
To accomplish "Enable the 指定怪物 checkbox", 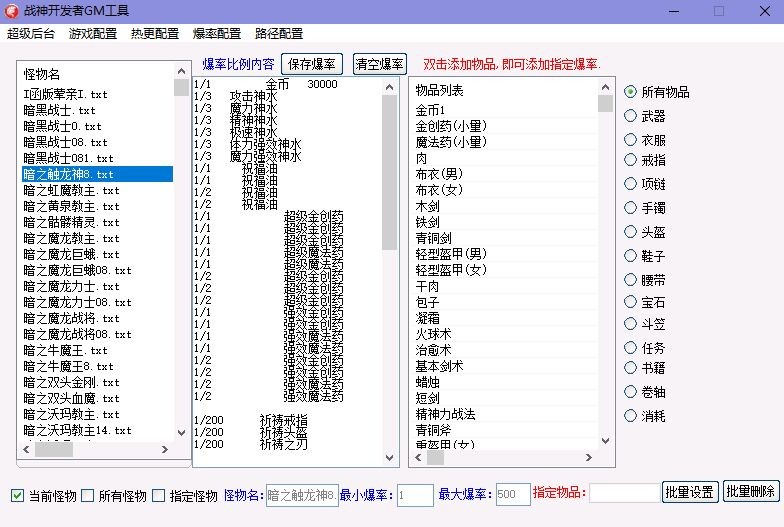I will (160, 496).
